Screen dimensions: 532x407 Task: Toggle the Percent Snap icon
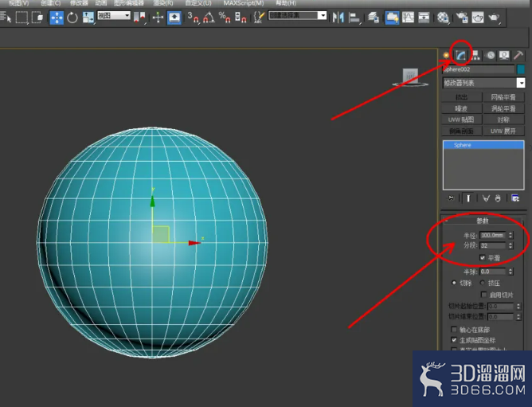pyautogui.click(x=225, y=18)
